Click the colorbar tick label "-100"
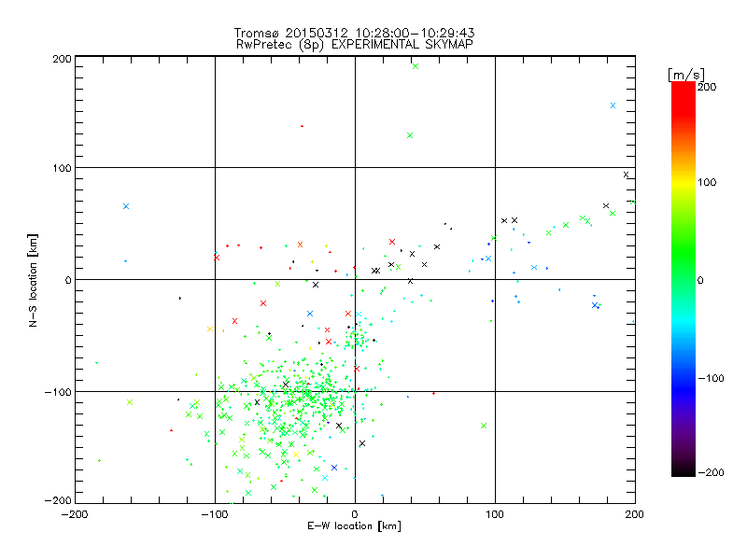Screen dimensions: 747x560 tap(711, 378)
